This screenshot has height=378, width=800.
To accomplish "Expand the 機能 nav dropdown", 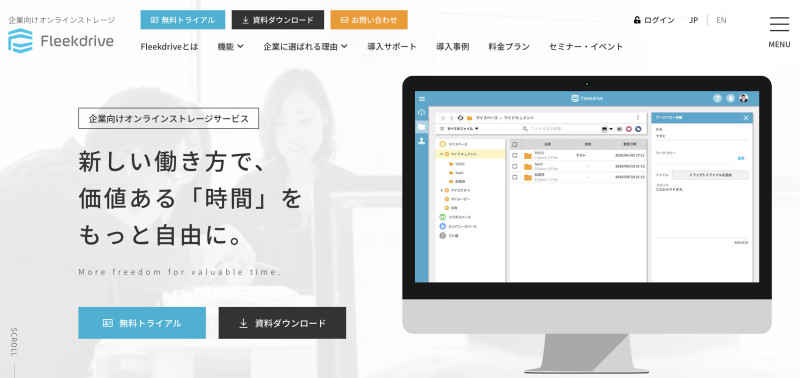I will 231,46.
